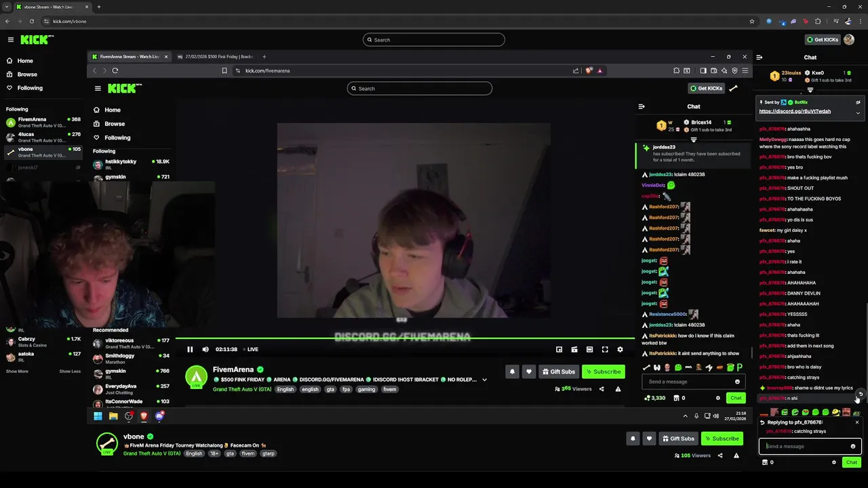Enable notifications bell for vbone

tap(633, 439)
